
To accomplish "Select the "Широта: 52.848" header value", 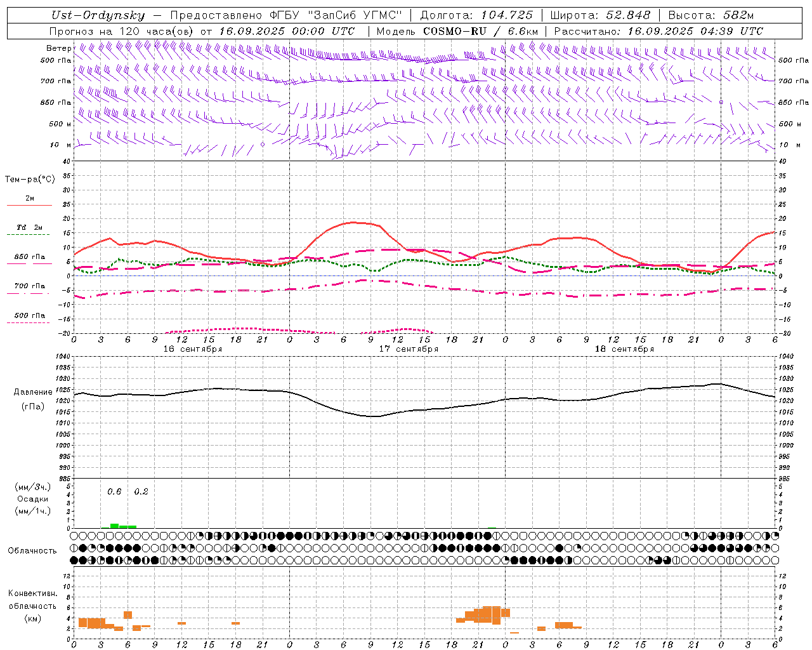I will pyautogui.click(x=600, y=15).
